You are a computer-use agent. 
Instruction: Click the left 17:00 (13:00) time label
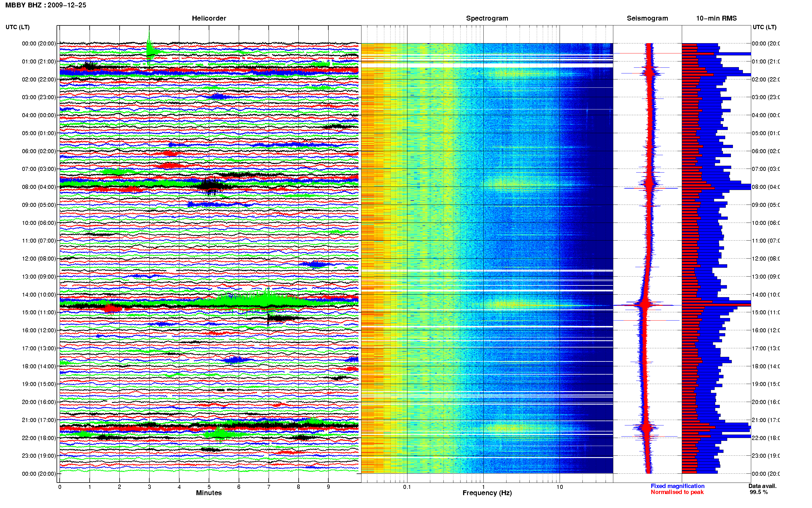coord(39,348)
